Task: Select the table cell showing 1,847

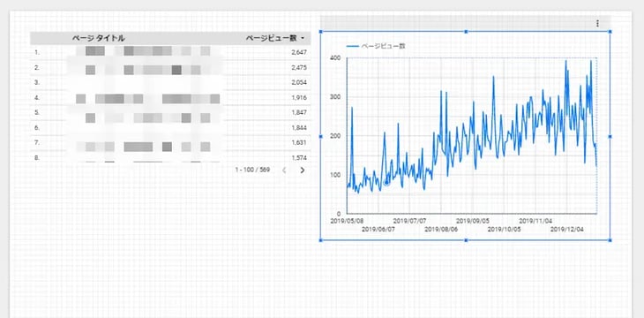Action: 299,112
